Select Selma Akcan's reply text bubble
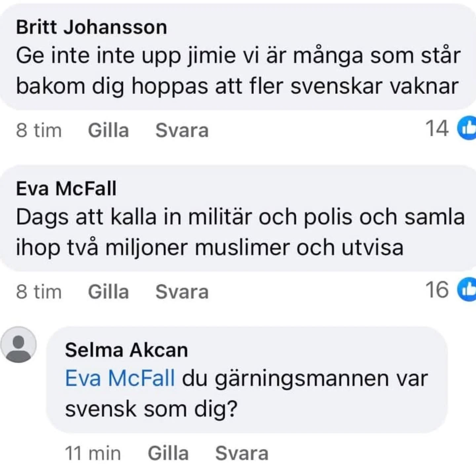 pos(246,394)
